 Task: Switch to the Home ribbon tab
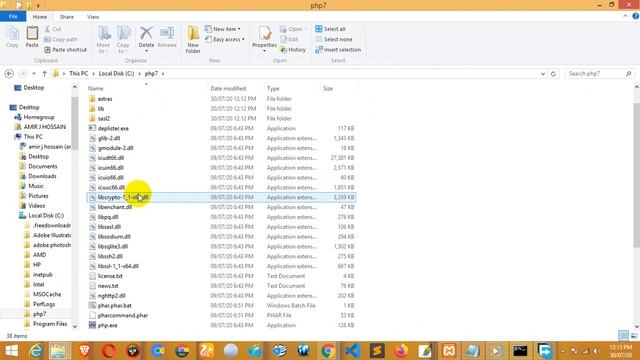(40, 17)
